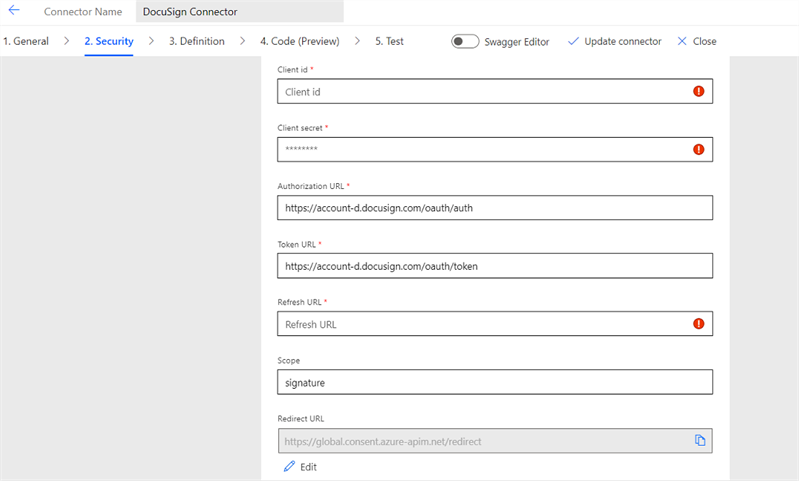The height and width of the screenshot is (481, 799).
Task: Click the Client id error icon
Action: (698, 91)
